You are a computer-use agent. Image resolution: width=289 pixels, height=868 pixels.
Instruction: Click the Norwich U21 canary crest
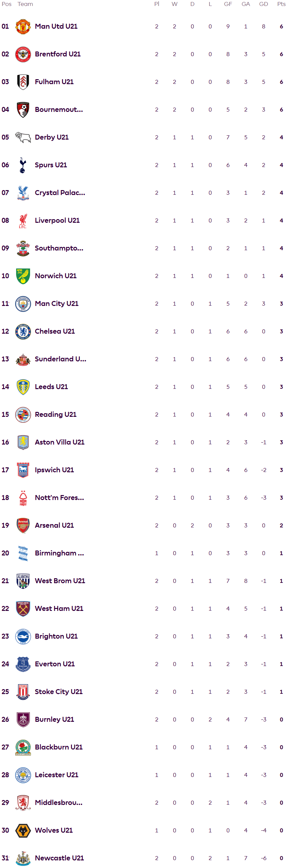[x=23, y=276]
